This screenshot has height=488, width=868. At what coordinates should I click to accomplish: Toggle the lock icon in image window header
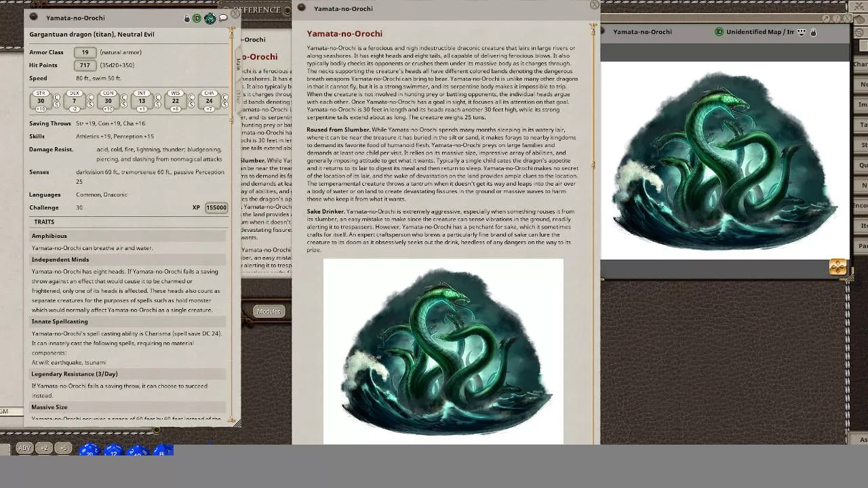click(813, 32)
